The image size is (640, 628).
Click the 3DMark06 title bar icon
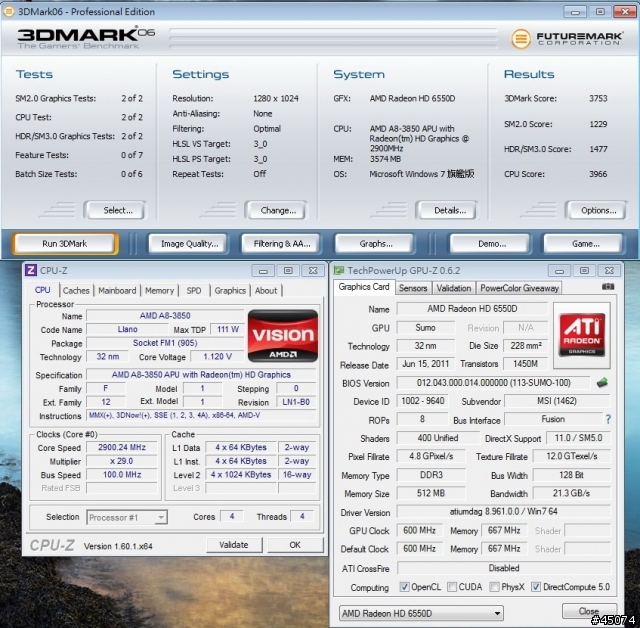pos(9,11)
